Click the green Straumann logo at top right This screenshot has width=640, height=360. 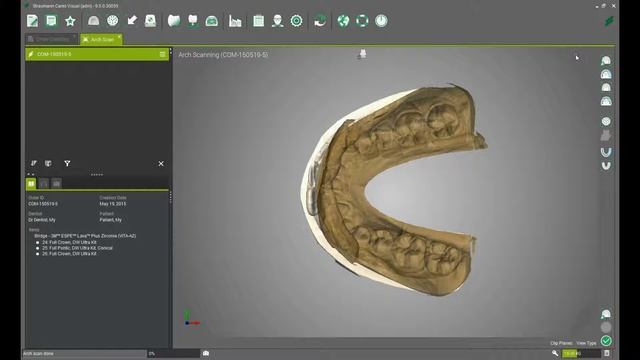point(609,21)
